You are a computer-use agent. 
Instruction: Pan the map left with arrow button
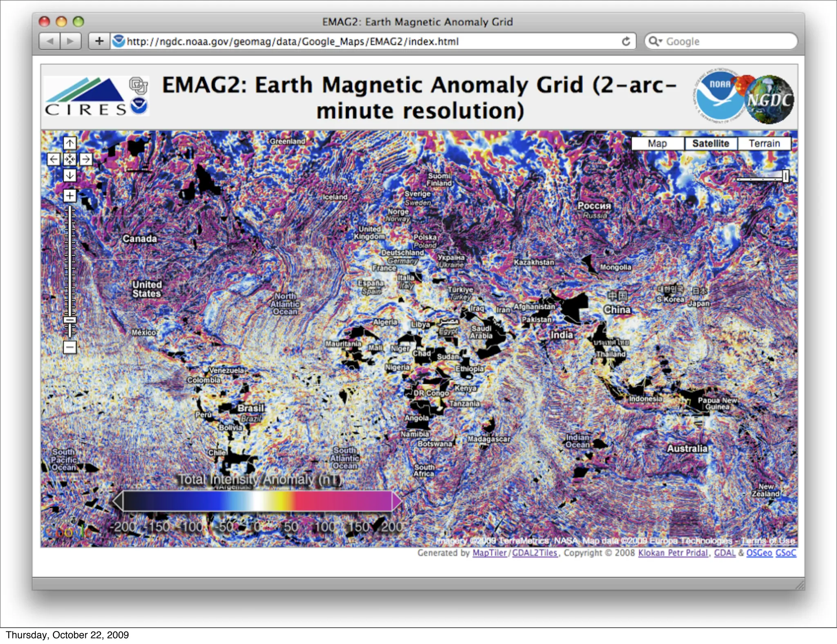point(54,159)
